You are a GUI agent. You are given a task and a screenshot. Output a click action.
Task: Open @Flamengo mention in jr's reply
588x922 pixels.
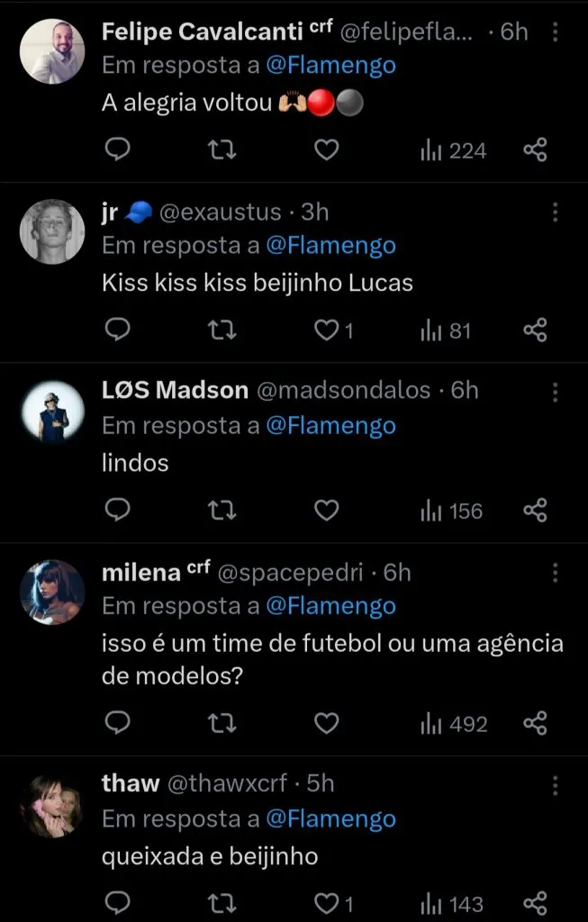pos(330,245)
